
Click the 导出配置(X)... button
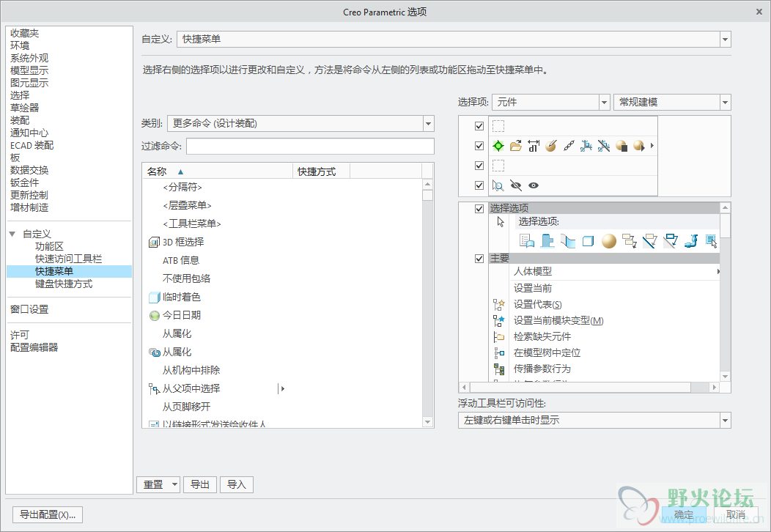coord(48,515)
